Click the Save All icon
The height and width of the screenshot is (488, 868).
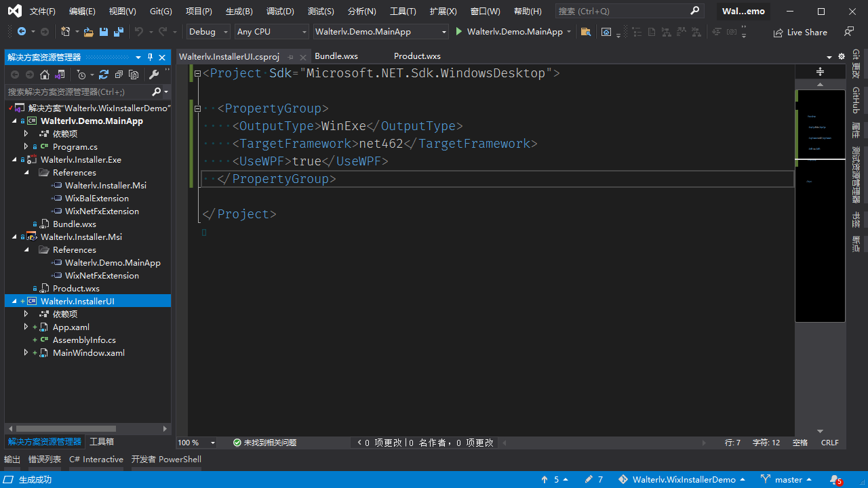point(119,32)
